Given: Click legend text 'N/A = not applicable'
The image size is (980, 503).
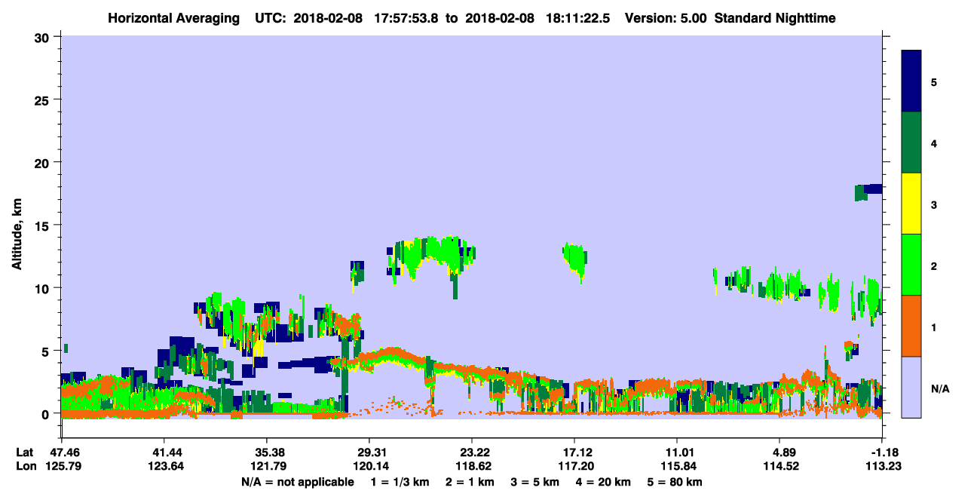Looking at the screenshot, I should 297,481.
